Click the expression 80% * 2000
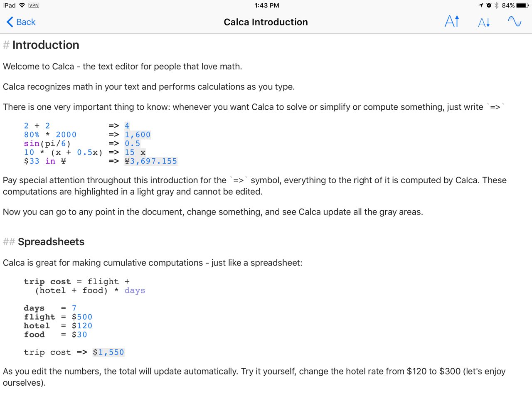This screenshot has height=399, width=532. tap(50, 135)
